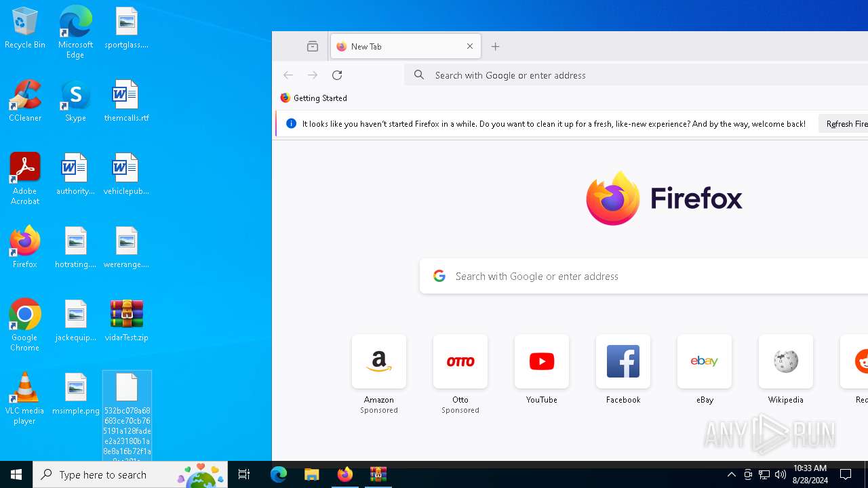Image resolution: width=868 pixels, height=488 pixels.
Task: Open File Explorer from taskbar
Action: point(312,474)
